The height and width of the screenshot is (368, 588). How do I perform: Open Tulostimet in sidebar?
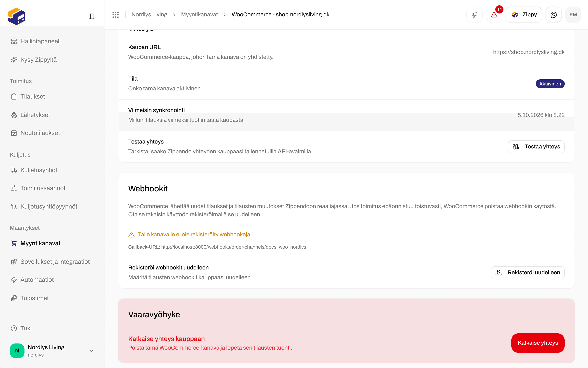coord(52,298)
